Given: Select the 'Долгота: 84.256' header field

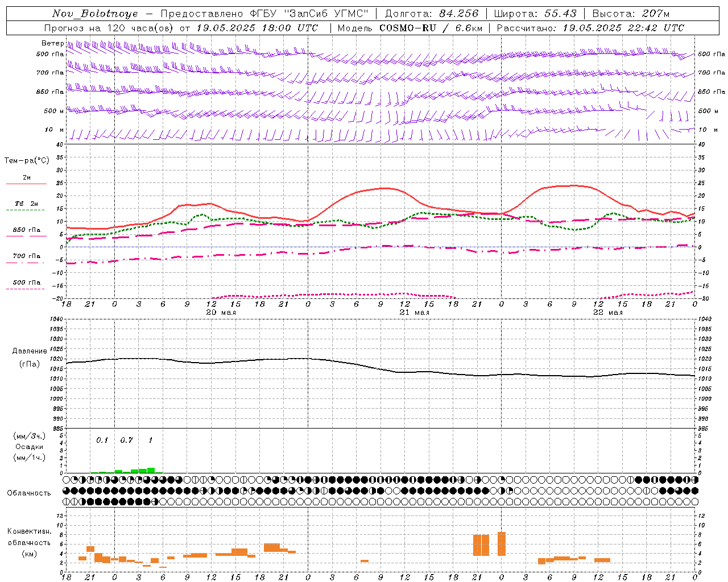Looking at the screenshot, I should [x=432, y=14].
